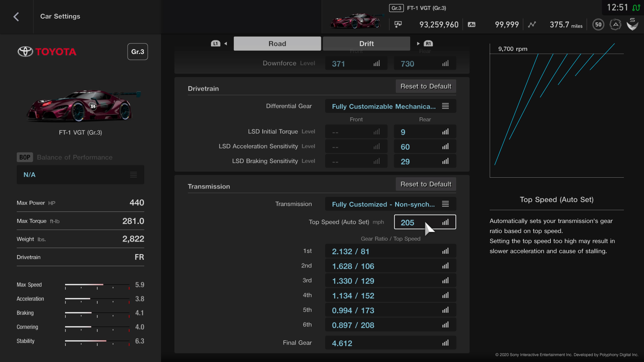The height and width of the screenshot is (362, 644).
Task: Click the small right arrow beside the Drift tab
Action: pos(418,43)
